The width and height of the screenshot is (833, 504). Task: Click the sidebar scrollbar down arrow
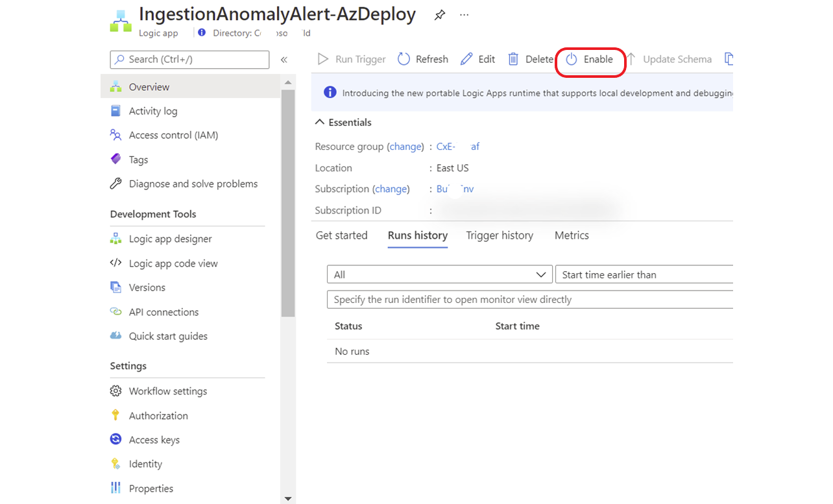point(288,498)
